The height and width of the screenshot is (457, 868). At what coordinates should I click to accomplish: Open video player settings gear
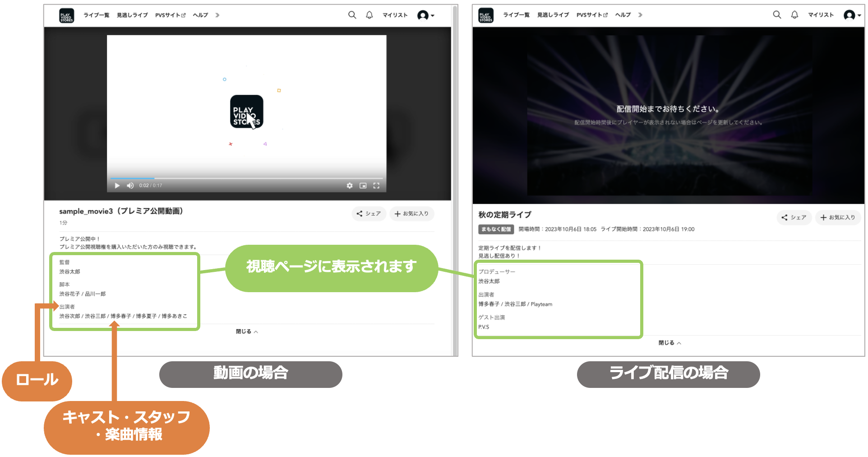(x=350, y=186)
